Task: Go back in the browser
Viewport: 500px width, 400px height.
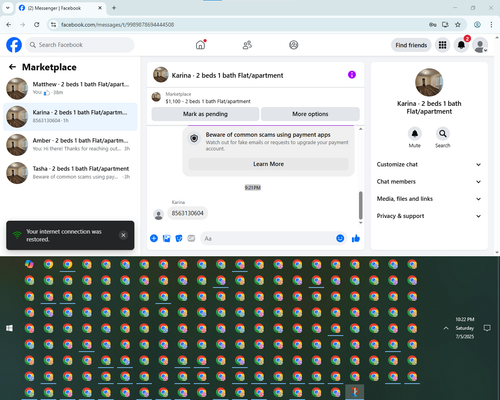Action: pos(9,25)
